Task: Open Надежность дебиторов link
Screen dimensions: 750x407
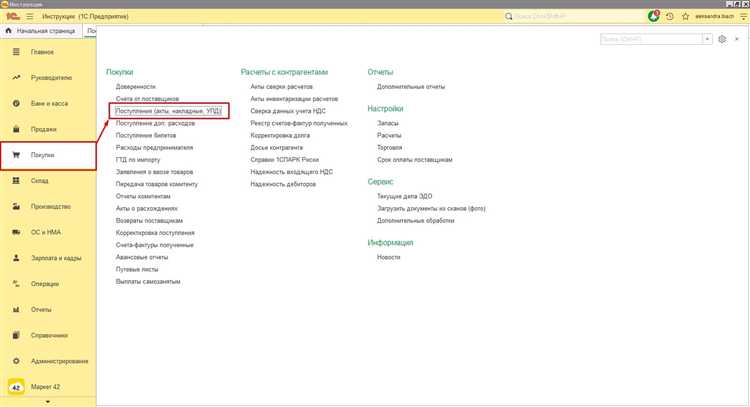Action: click(x=283, y=184)
